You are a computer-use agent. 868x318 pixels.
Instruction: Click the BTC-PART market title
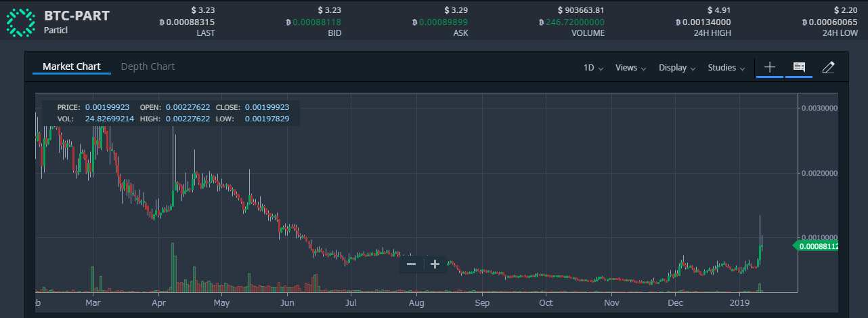point(77,16)
